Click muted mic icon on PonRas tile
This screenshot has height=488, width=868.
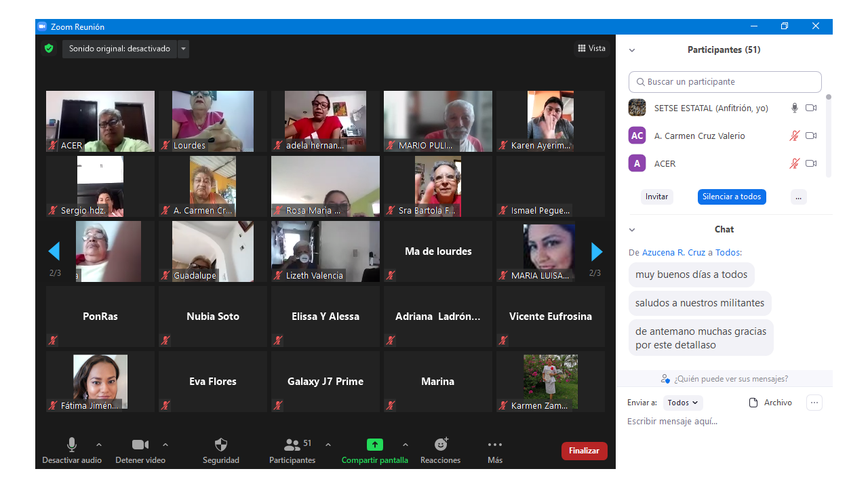click(x=52, y=340)
